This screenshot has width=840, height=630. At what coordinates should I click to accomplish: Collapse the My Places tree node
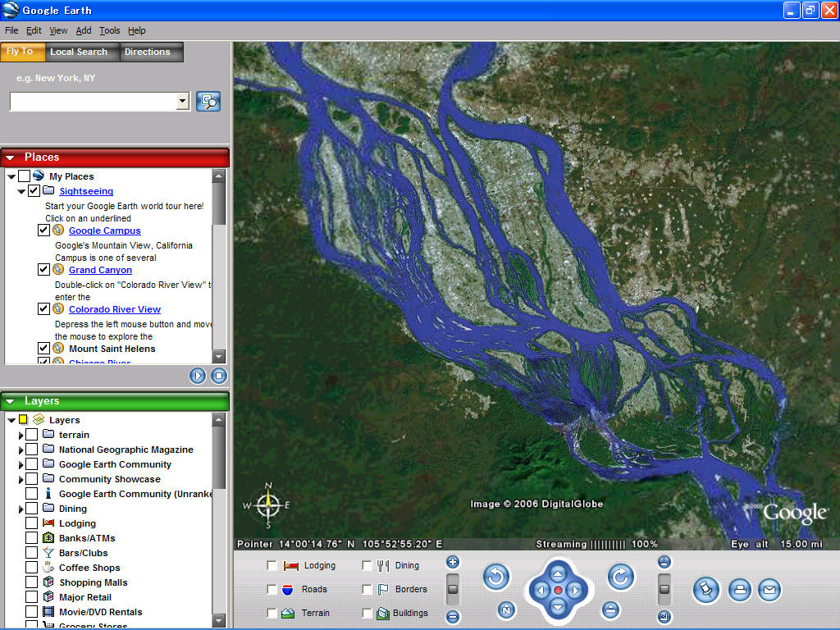tap(11, 176)
